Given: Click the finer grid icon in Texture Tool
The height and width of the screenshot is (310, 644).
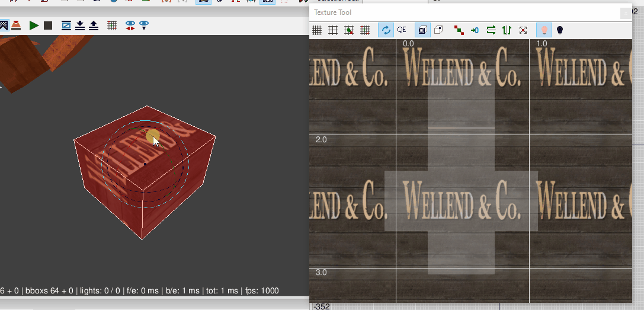Looking at the screenshot, I should click(x=317, y=30).
